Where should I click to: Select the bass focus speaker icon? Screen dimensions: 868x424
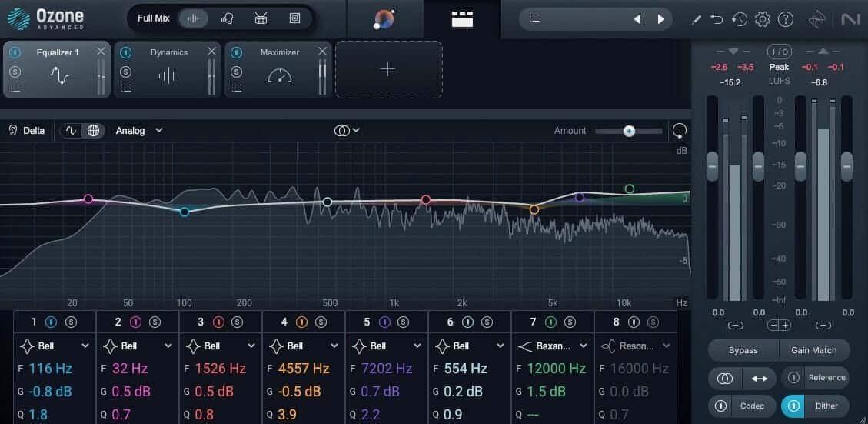(x=294, y=18)
